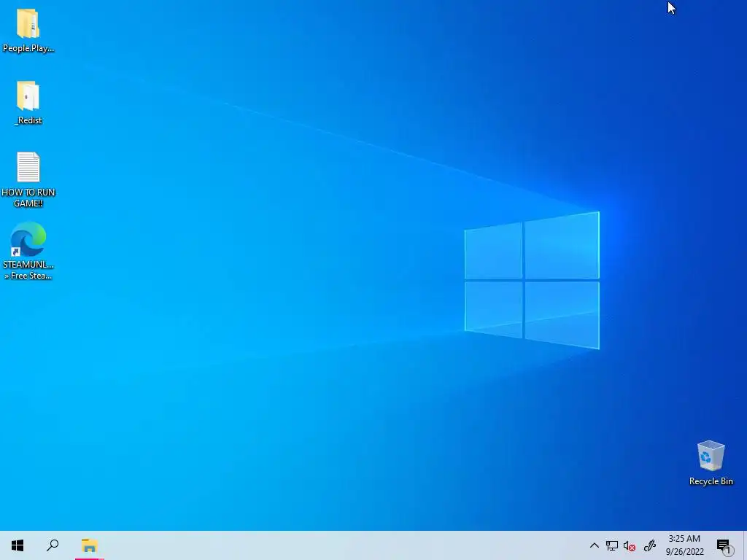747x560 pixels.
Task: Open the network status tray icon
Action: click(x=612, y=545)
